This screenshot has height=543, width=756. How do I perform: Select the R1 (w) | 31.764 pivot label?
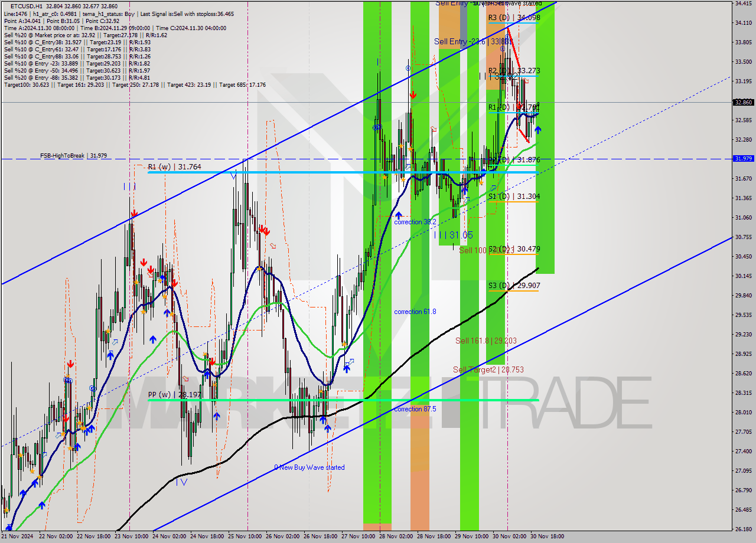(174, 167)
